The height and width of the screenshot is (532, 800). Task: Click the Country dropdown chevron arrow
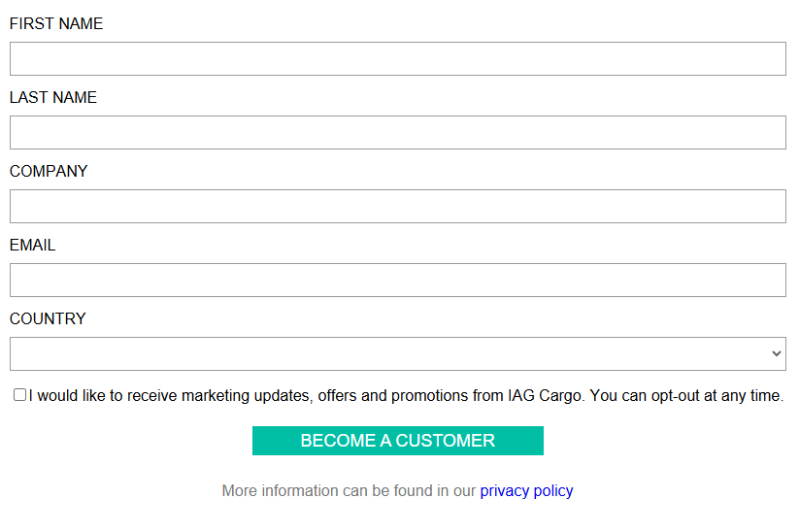pyautogui.click(x=776, y=354)
